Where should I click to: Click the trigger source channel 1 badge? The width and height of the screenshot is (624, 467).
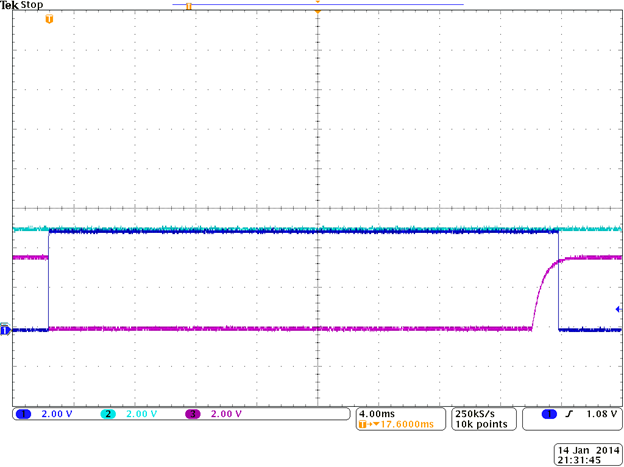point(550,414)
